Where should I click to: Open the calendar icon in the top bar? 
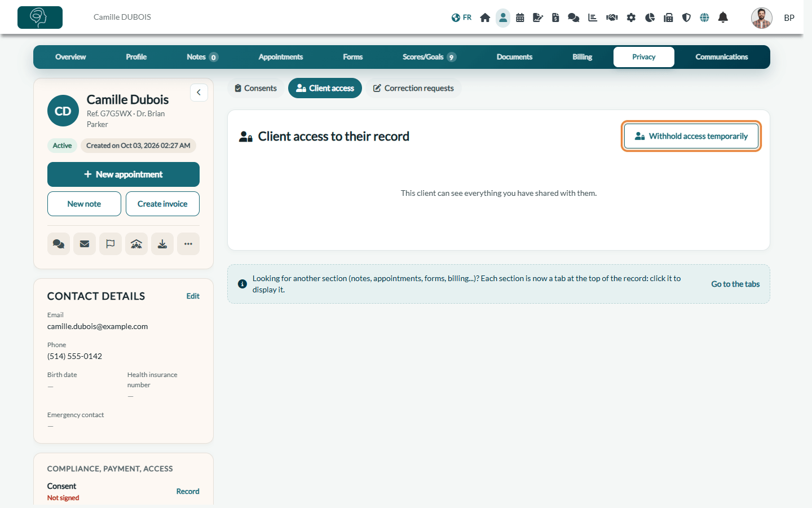click(520, 17)
